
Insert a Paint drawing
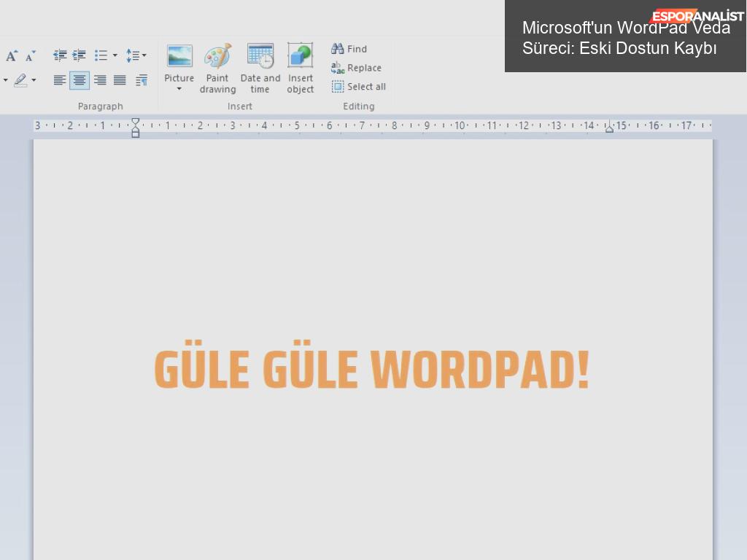coord(217,69)
